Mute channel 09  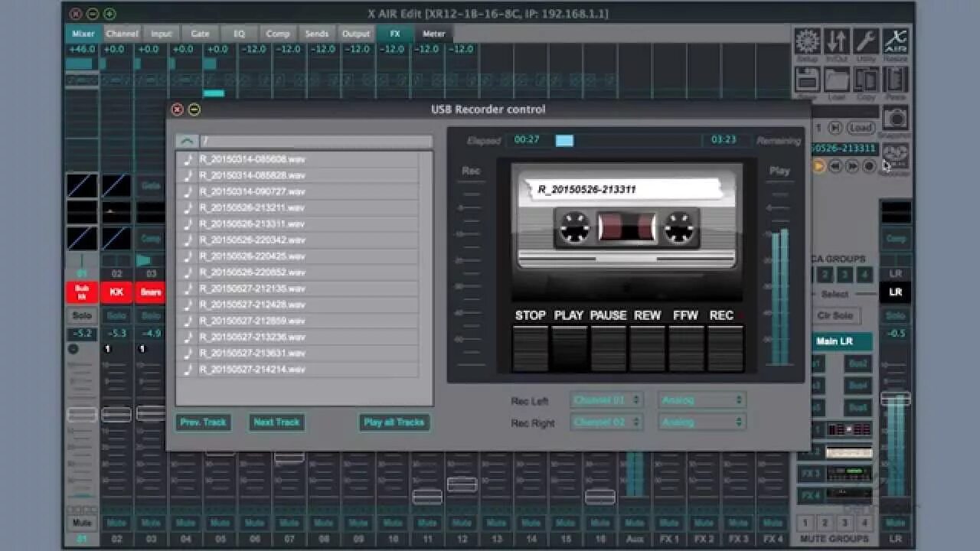tap(358, 523)
